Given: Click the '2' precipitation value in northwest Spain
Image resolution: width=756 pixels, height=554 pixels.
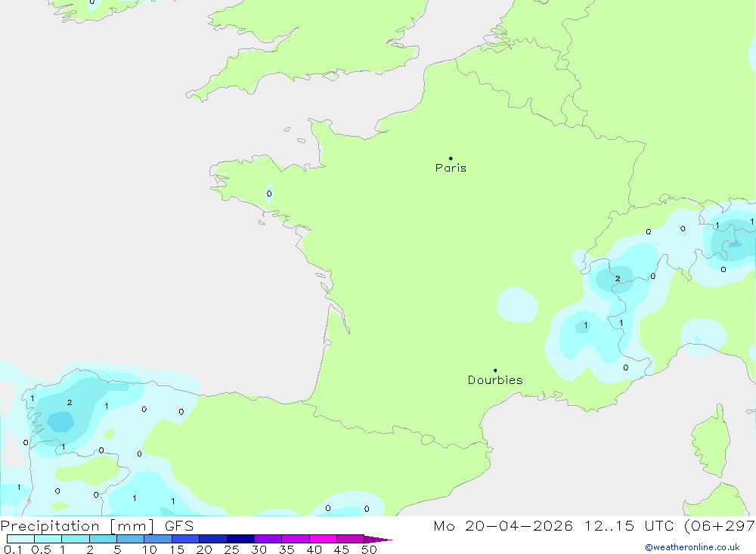Looking at the screenshot, I should point(70,402).
